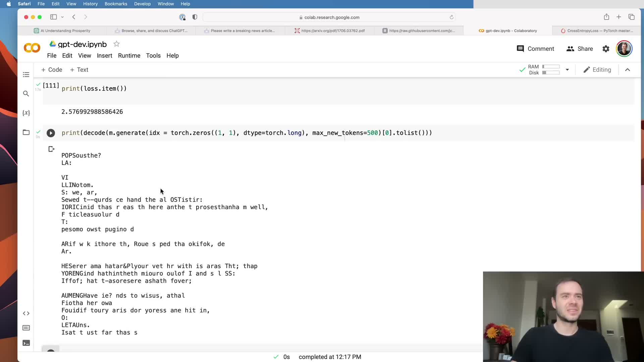644x362 pixels.
Task: Toggle the Editing mode button
Action: point(597,70)
